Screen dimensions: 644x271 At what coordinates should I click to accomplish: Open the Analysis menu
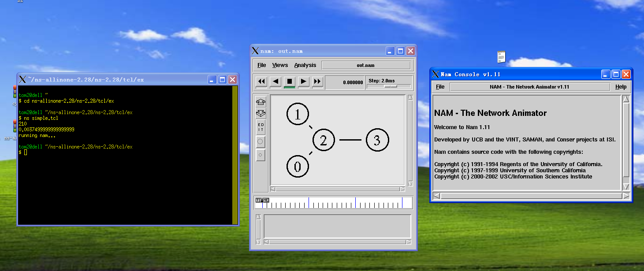(x=305, y=65)
